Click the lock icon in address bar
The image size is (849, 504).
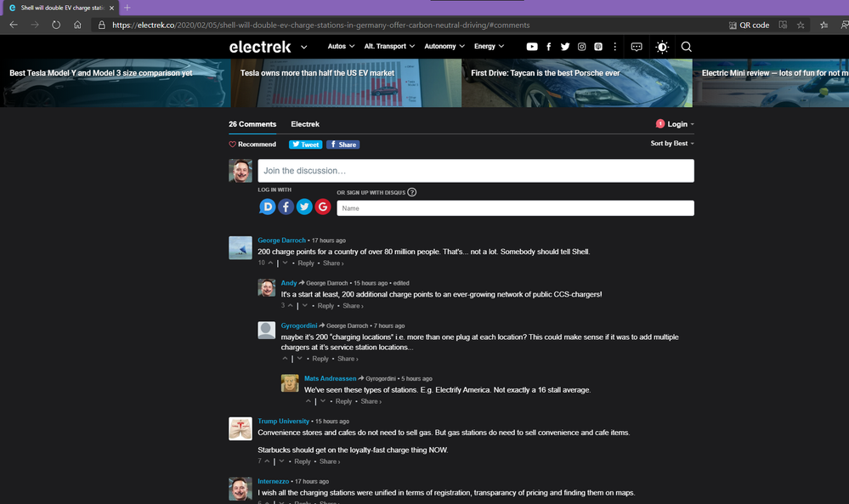101,25
